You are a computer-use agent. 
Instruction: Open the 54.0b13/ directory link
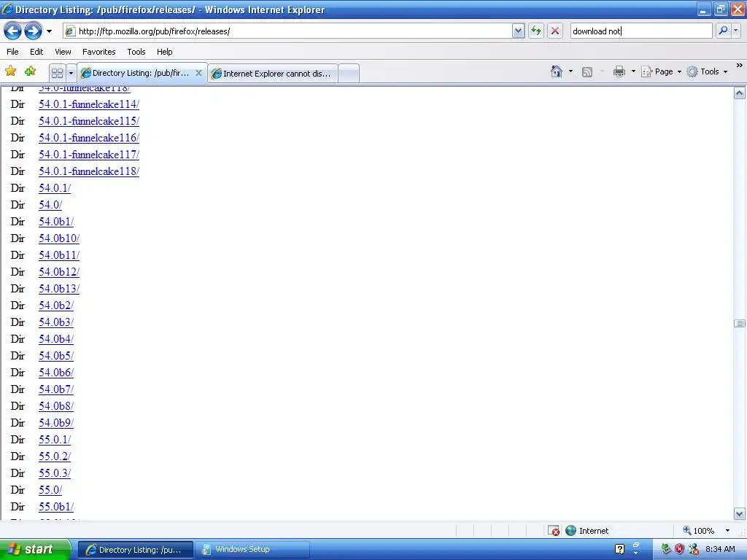pyautogui.click(x=59, y=289)
